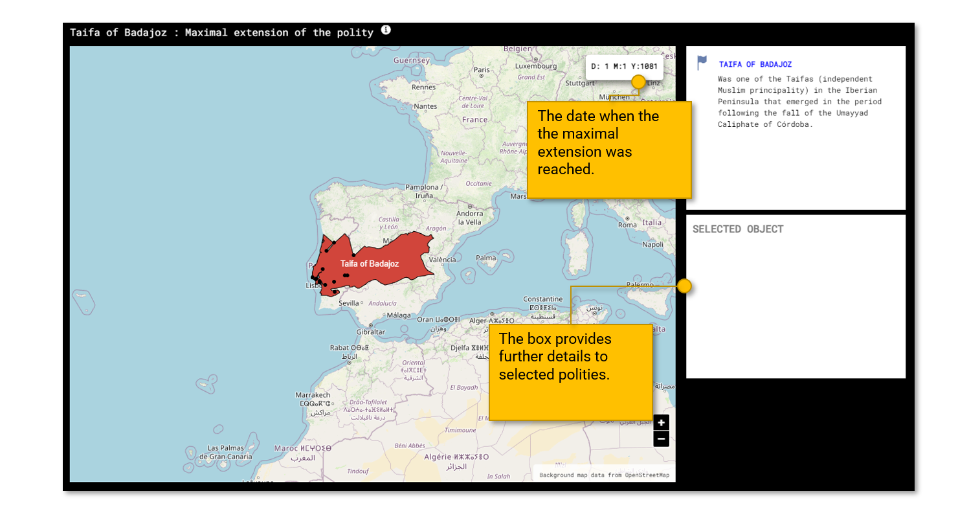Screen dimensions: 980x522
Task: Click the Málaga label on the map
Action: [399, 315]
